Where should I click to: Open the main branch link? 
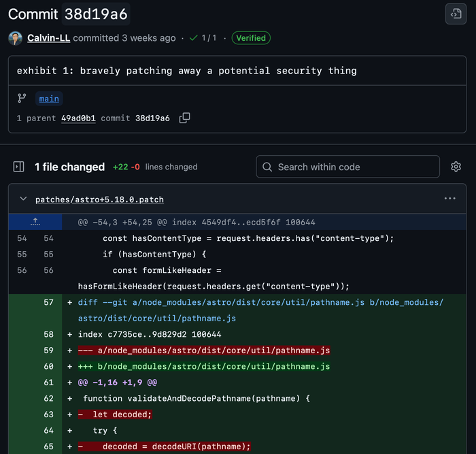coord(49,99)
